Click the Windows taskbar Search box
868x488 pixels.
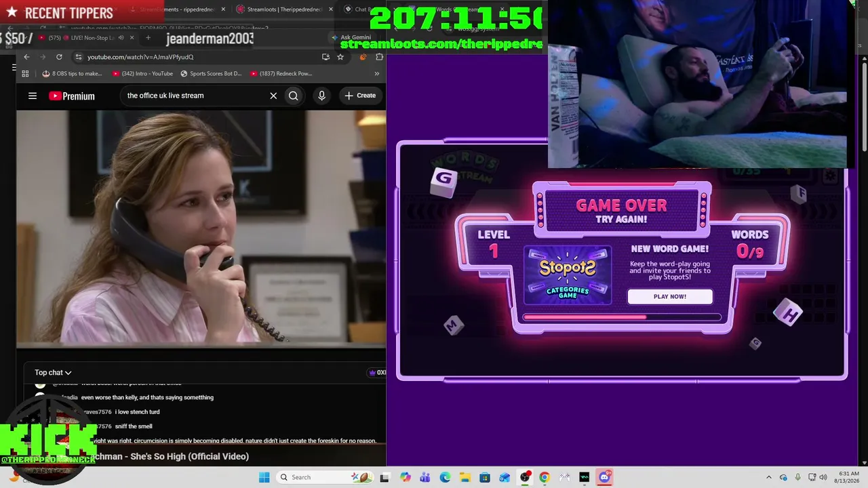pyautogui.click(x=325, y=477)
